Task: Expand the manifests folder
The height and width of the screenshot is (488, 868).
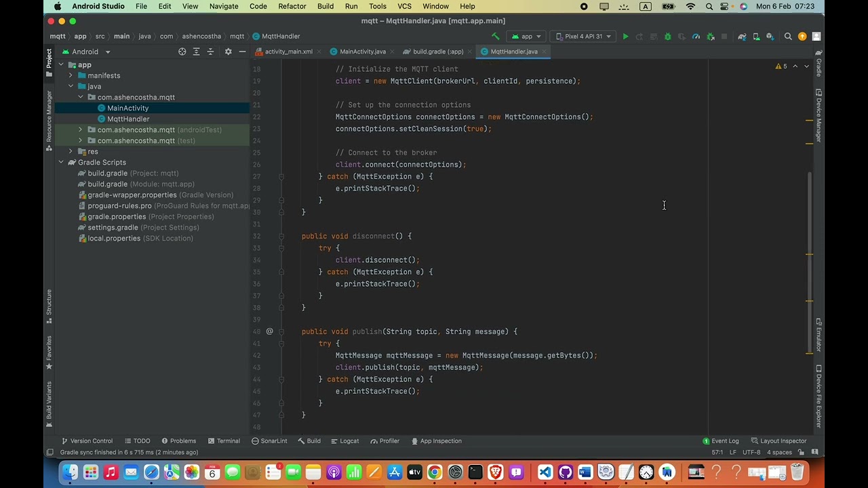Action: [x=71, y=76]
